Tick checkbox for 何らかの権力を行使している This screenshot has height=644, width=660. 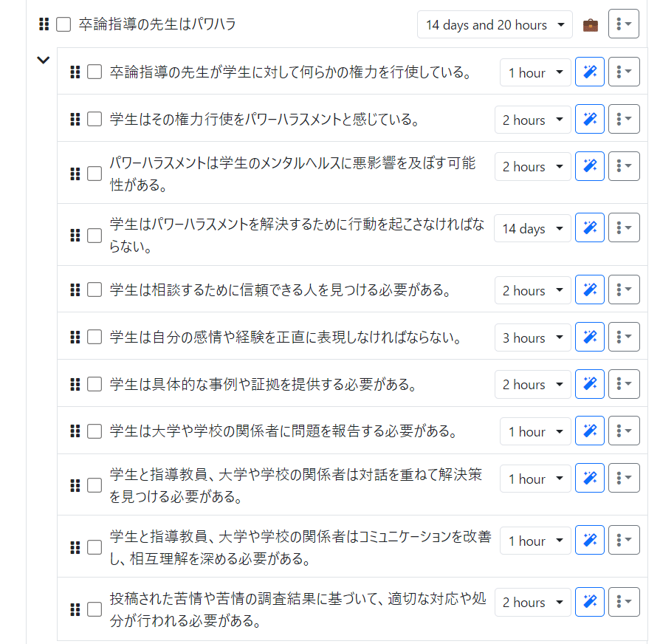point(94,72)
